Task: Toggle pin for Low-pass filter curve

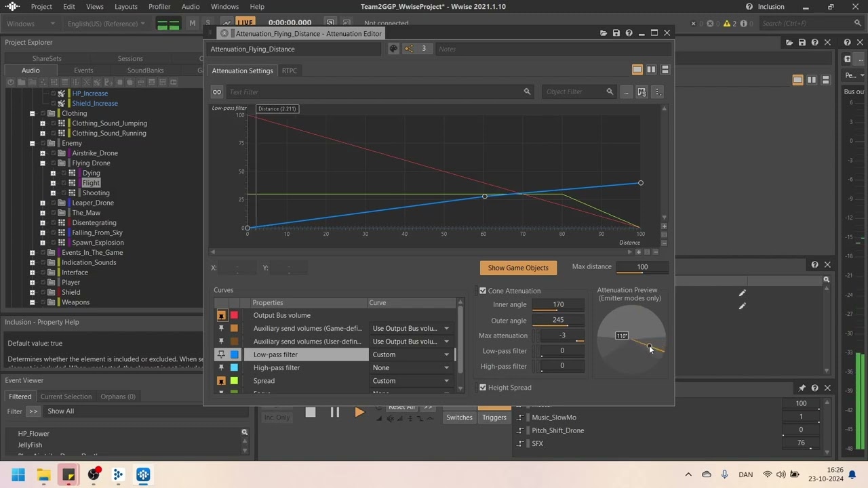Action: click(x=221, y=354)
